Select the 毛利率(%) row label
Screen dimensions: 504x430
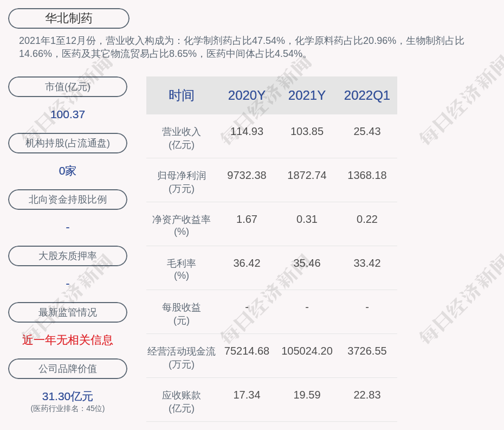(182, 269)
